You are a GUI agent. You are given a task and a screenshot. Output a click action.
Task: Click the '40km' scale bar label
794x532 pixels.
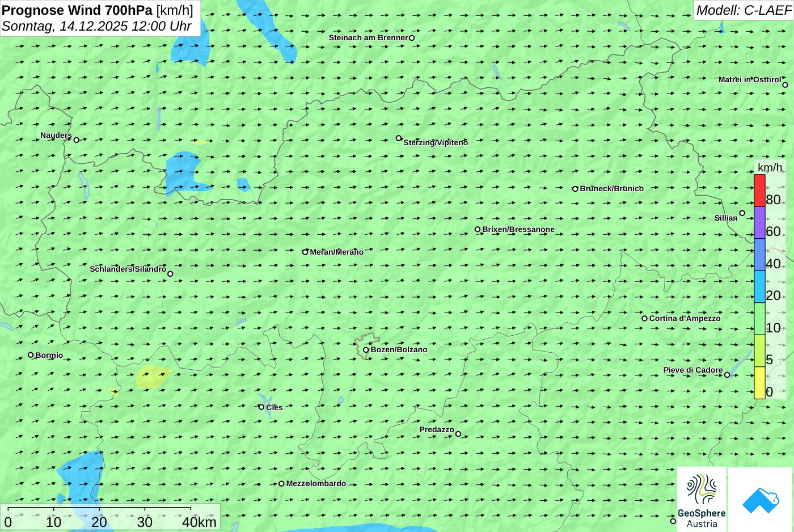[x=199, y=522]
